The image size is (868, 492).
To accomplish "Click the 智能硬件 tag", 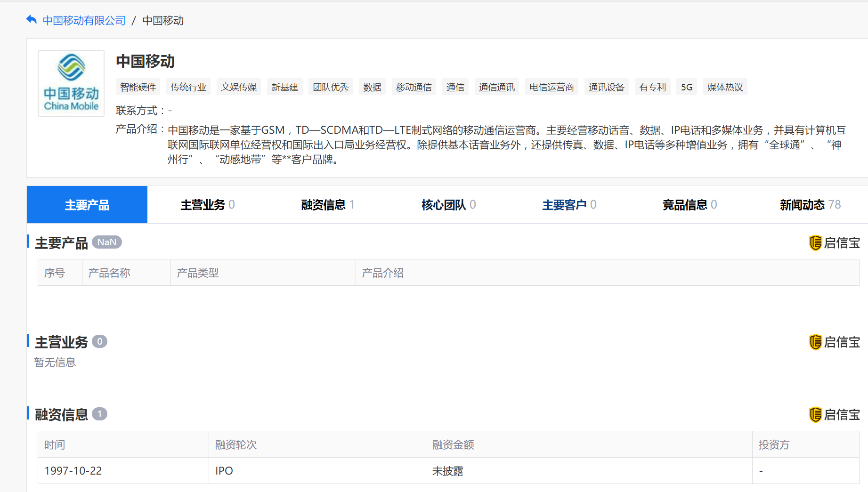I will click(x=138, y=87).
